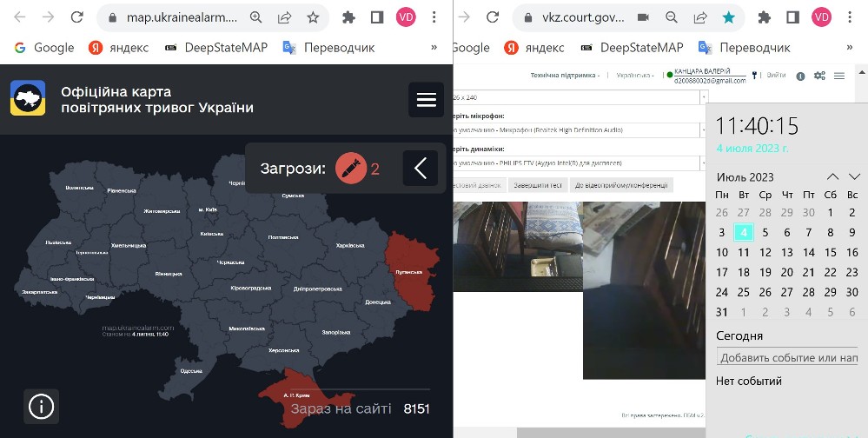Open the speakers selection dropdown
Screen dimensions: 868x438
pyautogui.click(x=580, y=163)
